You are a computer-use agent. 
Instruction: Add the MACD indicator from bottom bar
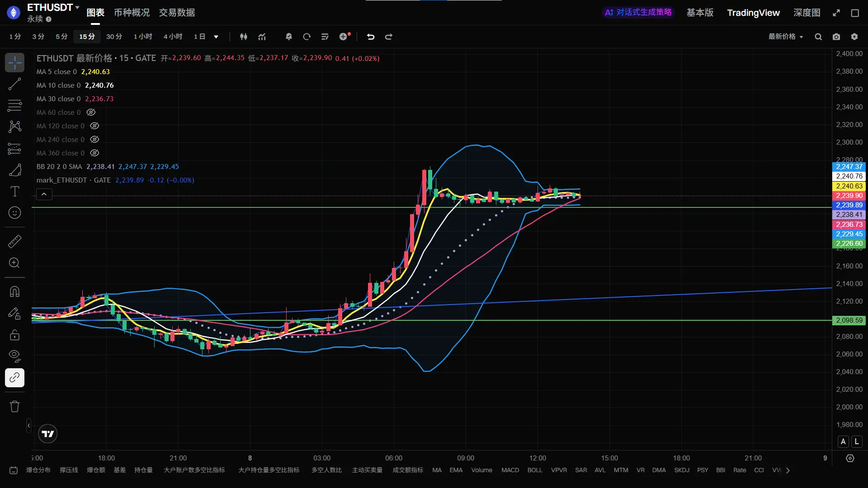(510, 470)
